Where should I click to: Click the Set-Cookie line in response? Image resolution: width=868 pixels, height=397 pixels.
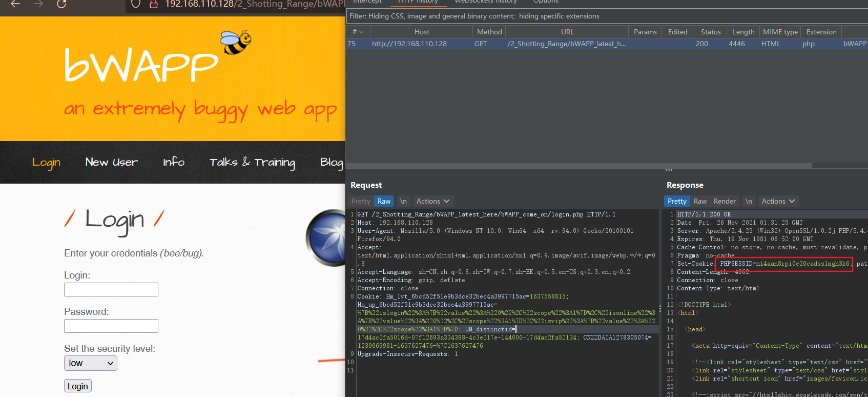coord(772,264)
